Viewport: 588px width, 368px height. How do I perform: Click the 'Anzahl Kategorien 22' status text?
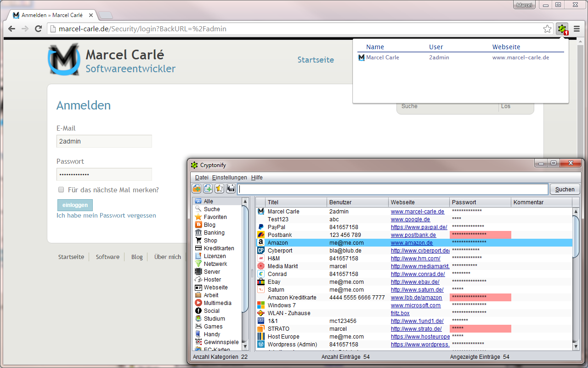pos(220,357)
